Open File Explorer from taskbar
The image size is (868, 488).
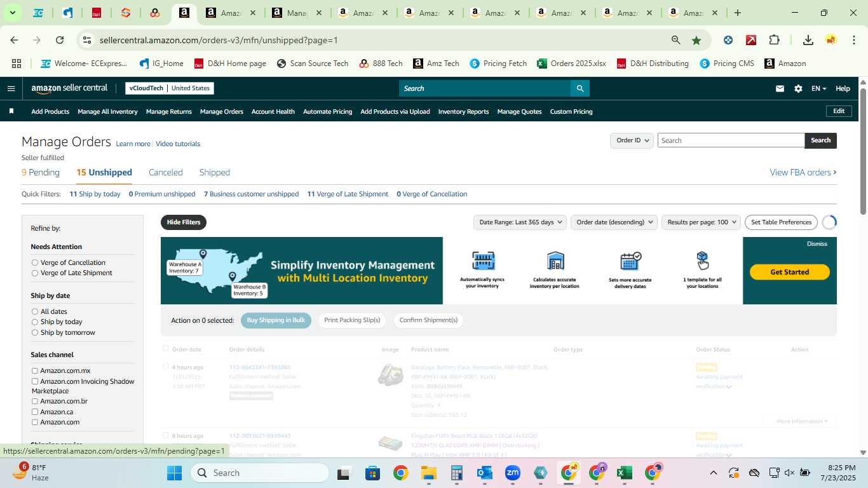click(428, 473)
